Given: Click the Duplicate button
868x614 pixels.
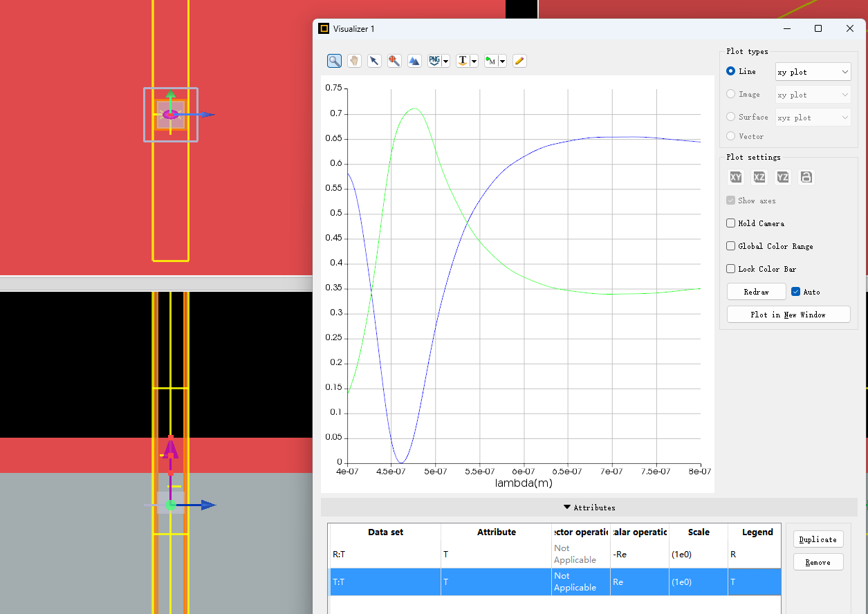Looking at the screenshot, I should pyautogui.click(x=818, y=539).
